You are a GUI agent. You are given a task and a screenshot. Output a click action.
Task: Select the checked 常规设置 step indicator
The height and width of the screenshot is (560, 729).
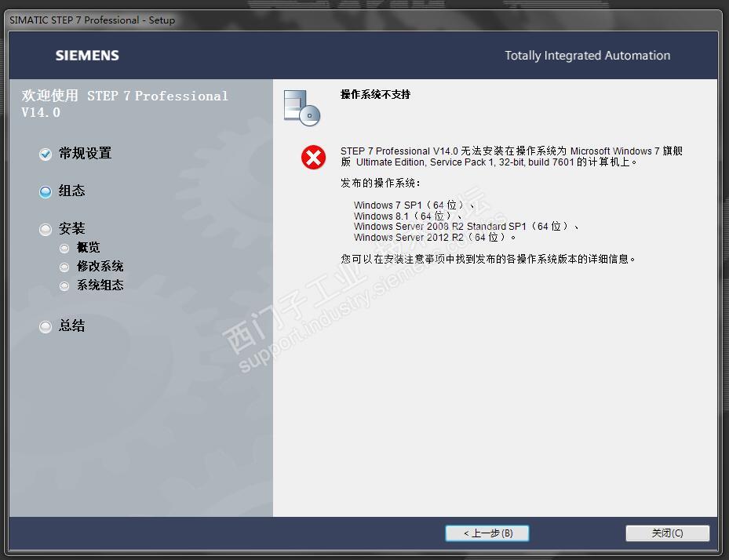45,154
